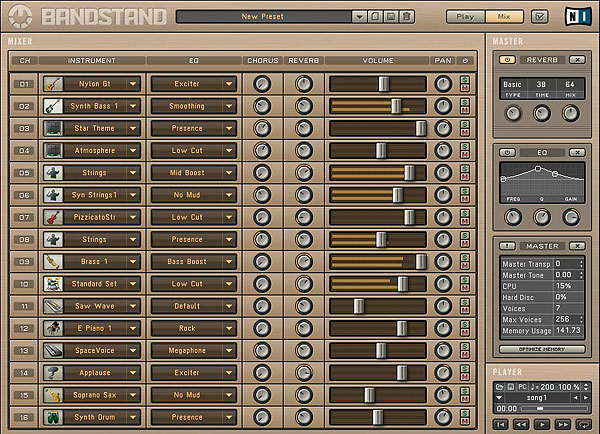Click the Synth Bass 1 instrument icon
The image size is (600, 434).
pyautogui.click(x=53, y=106)
